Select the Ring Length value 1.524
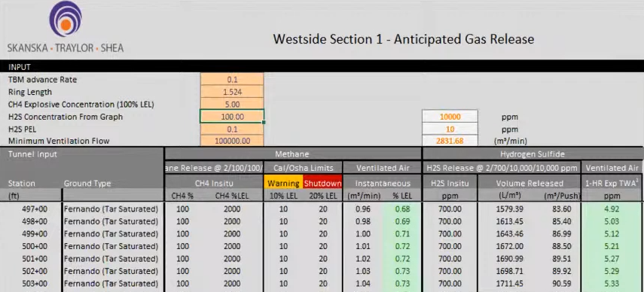 (232, 92)
